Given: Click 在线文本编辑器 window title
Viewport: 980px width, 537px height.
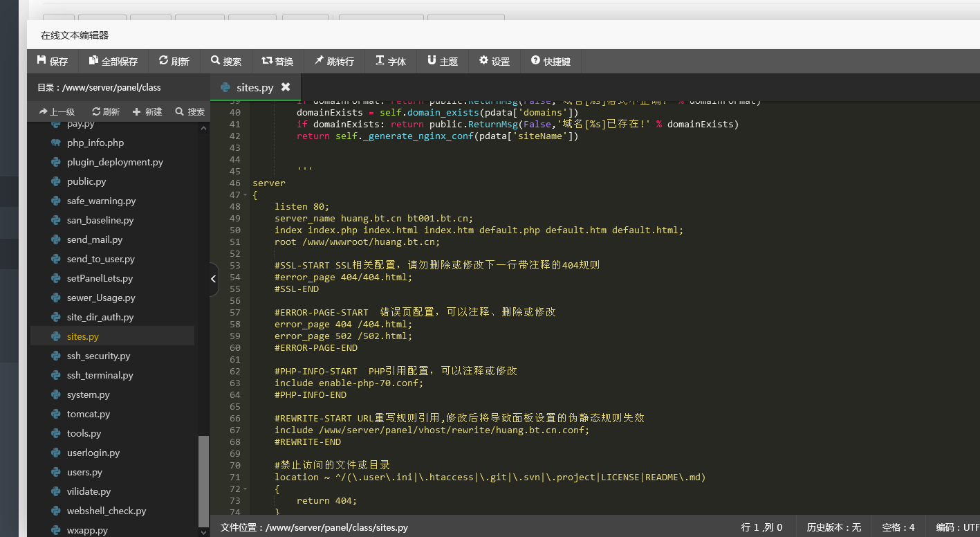Looking at the screenshot, I should click(75, 35).
